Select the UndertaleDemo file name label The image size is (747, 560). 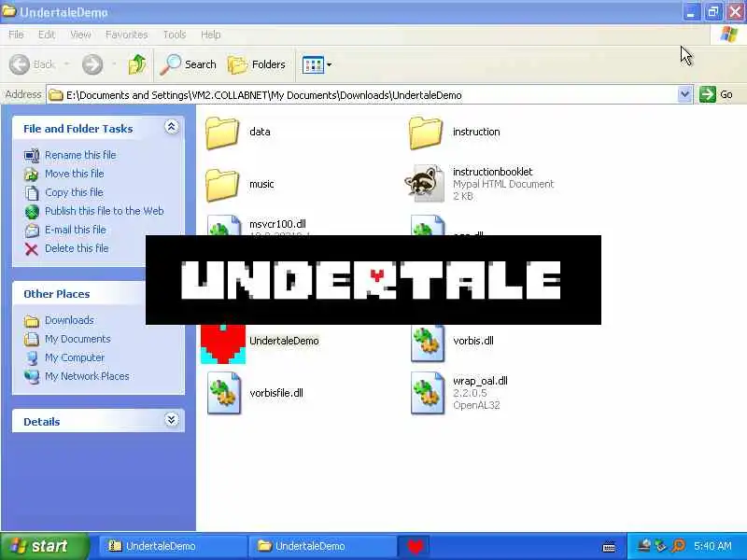pyautogui.click(x=284, y=341)
